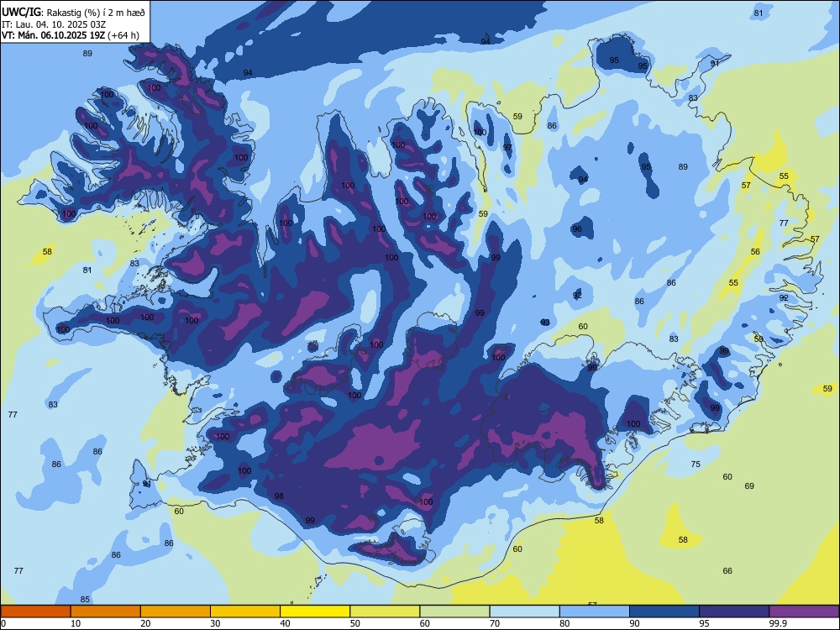Select the "75" humidity value on the map
This screenshot has height=630, width=840.
coord(696,465)
